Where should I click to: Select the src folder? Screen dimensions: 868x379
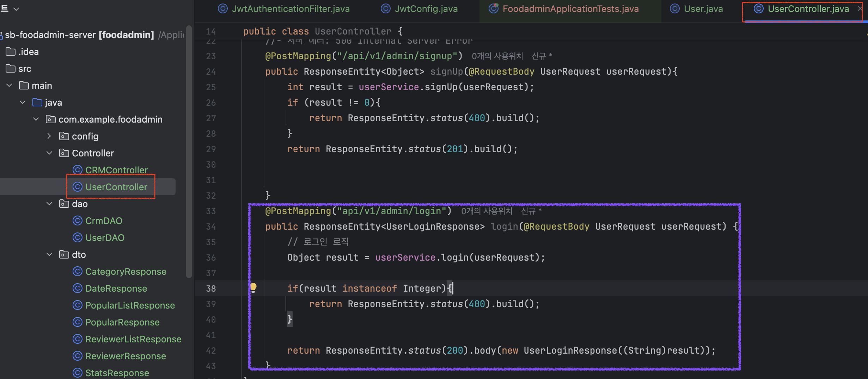[x=19, y=69]
